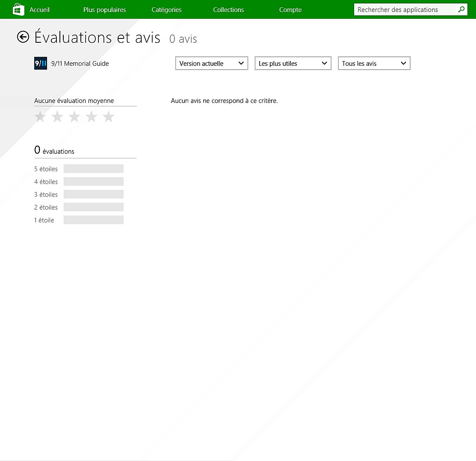This screenshot has width=476, height=461.
Task: Click the Windows Store shopping bag logo
Action: click(x=18, y=9)
